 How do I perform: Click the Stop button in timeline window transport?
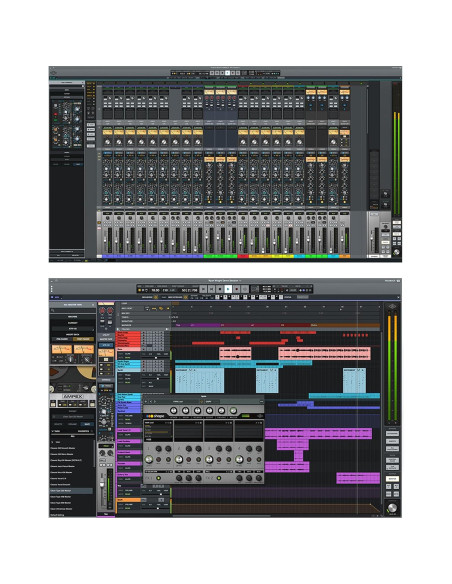click(220, 289)
